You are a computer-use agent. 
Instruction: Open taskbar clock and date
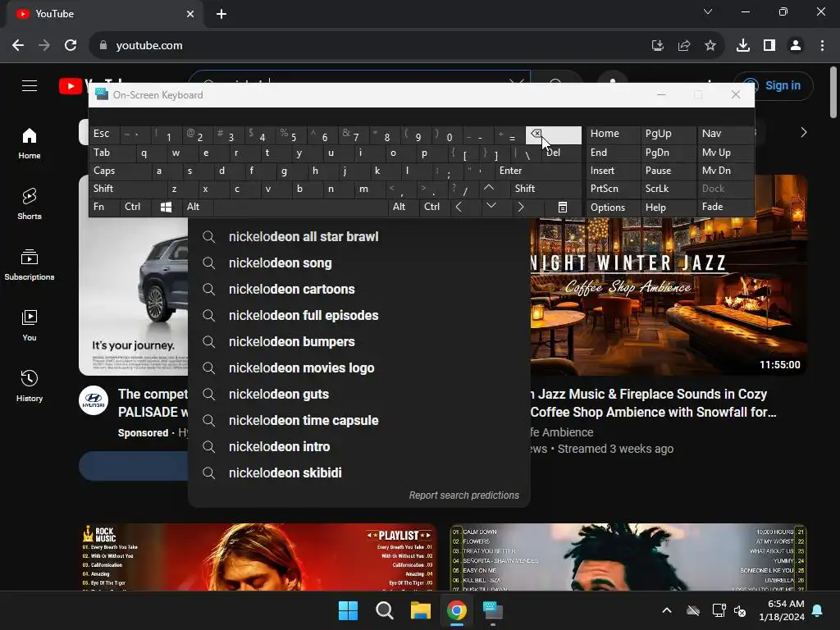coord(782,610)
